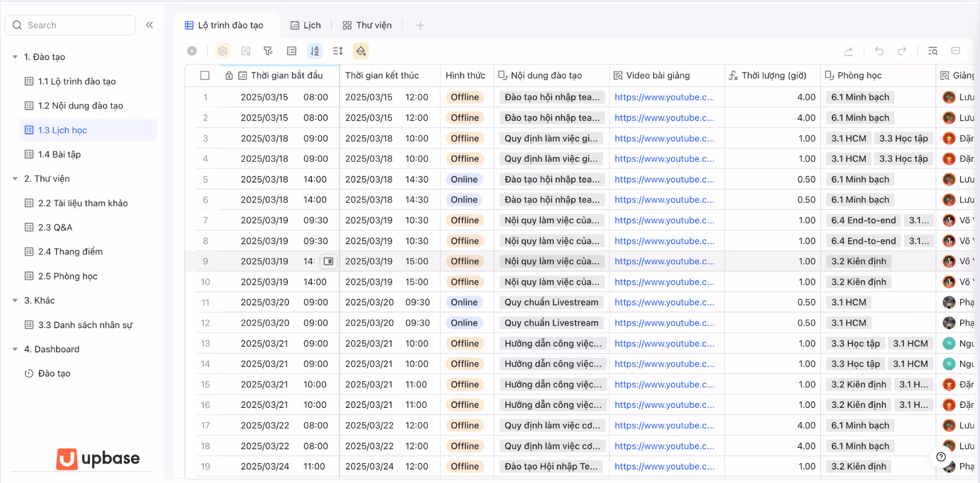Viewport: 980px width, 483px height.
Task: Click the share arrow icon
Action: coord(848,51)
